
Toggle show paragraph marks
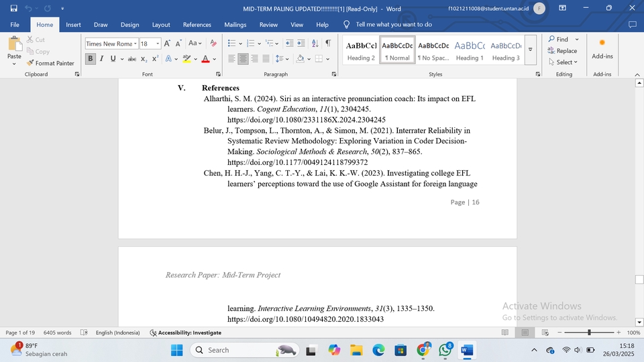328,43
